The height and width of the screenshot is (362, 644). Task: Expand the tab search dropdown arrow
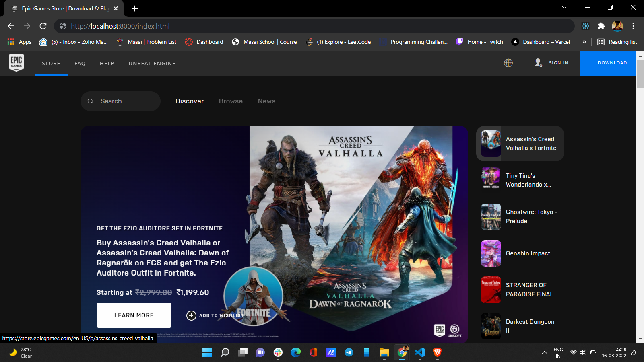pos(564,8)
